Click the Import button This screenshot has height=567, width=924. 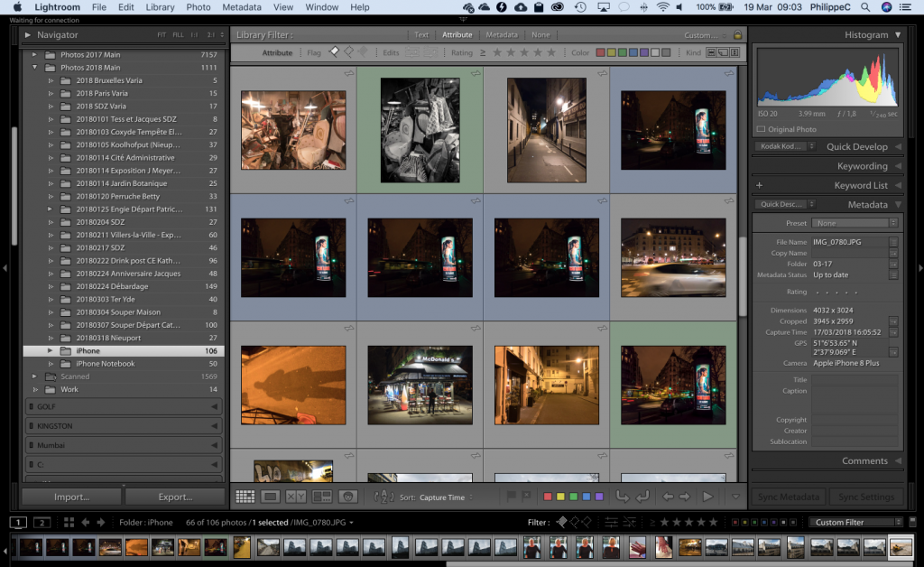click(x=72, y=497)
